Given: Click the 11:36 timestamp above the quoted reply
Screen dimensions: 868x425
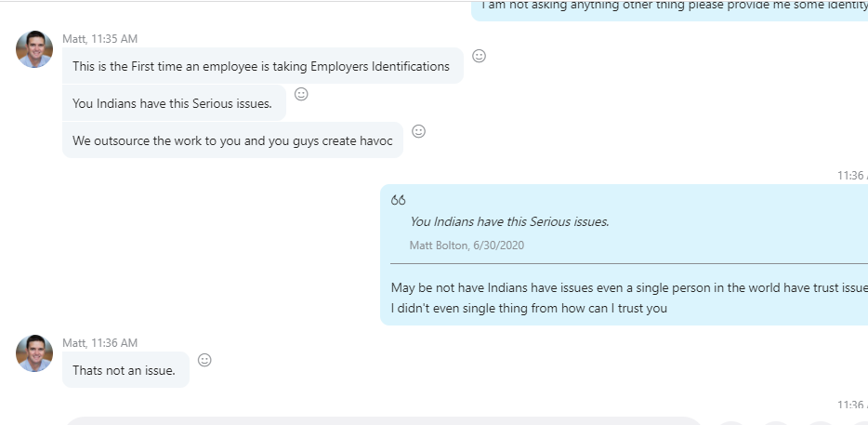Looking at the screenshot, I should pyautogui.click(x=852, y=175).
